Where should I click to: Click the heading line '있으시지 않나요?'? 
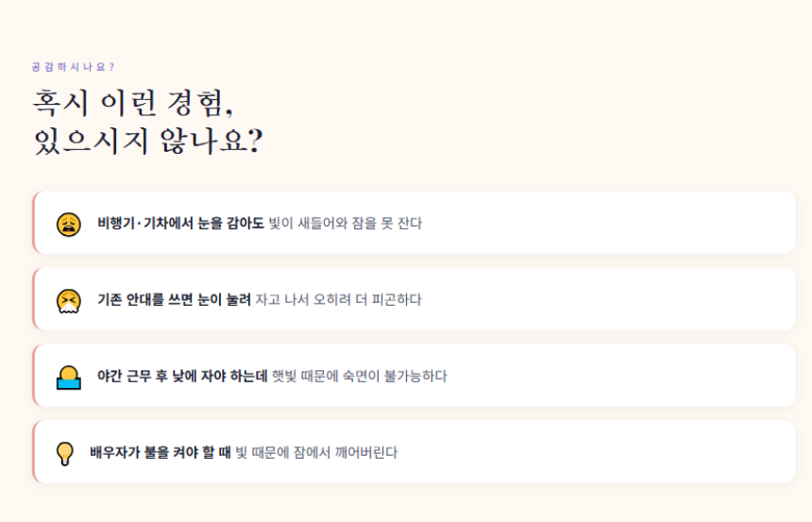(147, 142)
